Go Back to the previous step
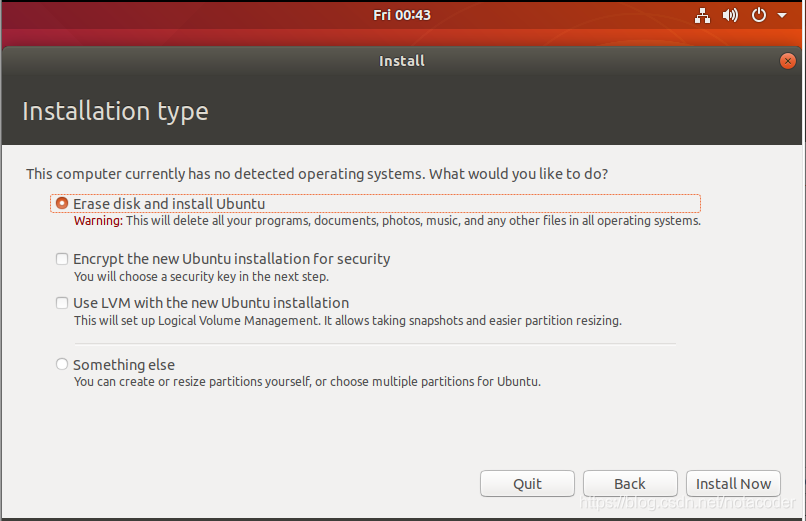The height and width of the screenshot is (521, 806). click(630, 483)
